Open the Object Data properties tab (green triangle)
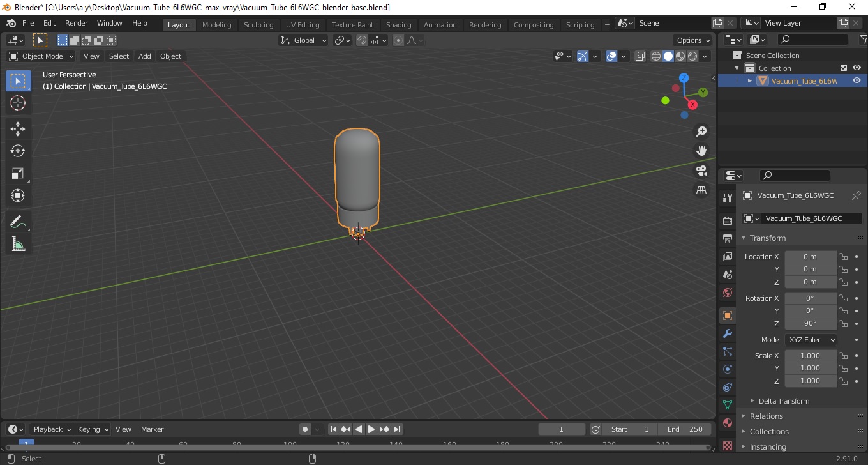The width and height of the screenshot is (868, 465). coord(728,405)
